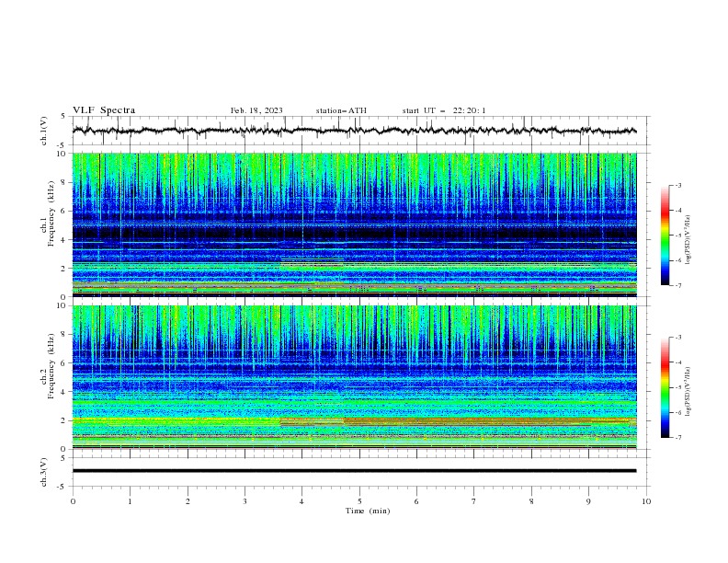The height and width of the screenshot is (563, 728).
Task: Click the ch.1 PSD color bar
Action: point(665,236)
